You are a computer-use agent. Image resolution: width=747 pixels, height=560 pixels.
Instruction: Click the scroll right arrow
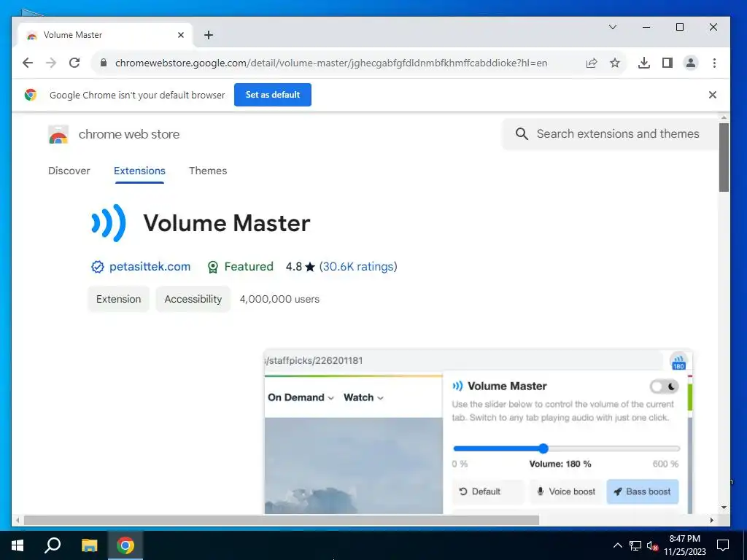pos(712,521)
